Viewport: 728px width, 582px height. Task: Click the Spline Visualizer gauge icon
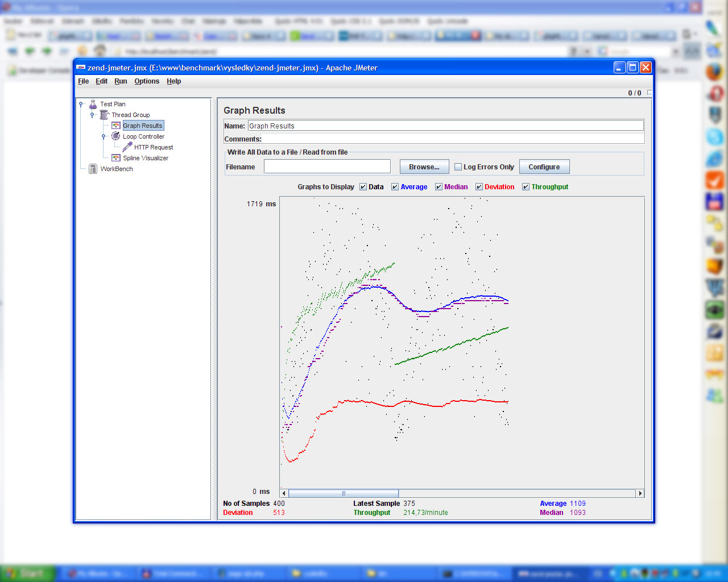[116, 158]
